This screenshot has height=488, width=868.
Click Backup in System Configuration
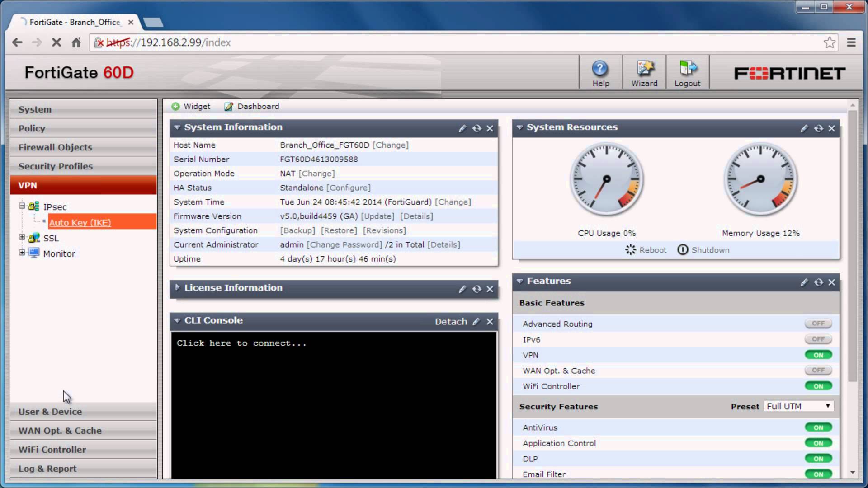[x=297, y=230]
